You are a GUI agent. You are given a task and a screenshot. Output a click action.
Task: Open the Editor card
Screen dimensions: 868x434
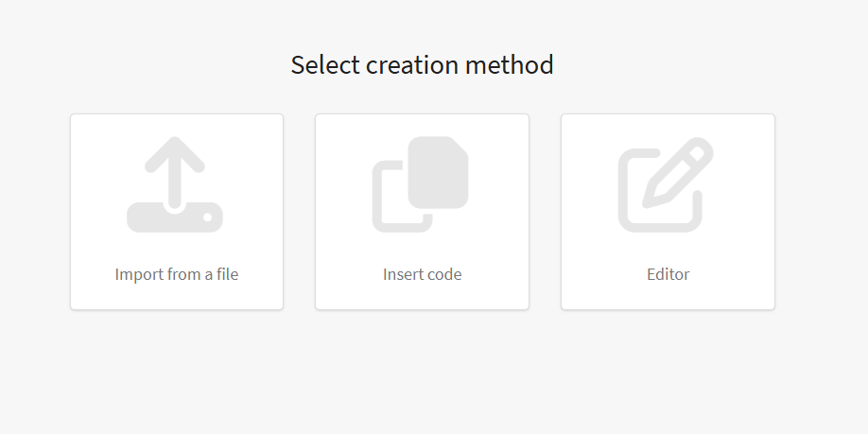click(668, 212)
